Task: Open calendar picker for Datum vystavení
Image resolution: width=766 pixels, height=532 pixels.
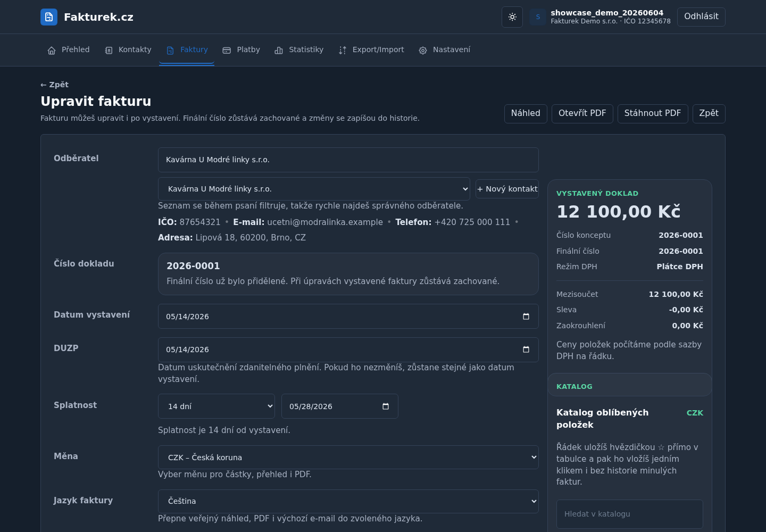Action: coord(526,317)
